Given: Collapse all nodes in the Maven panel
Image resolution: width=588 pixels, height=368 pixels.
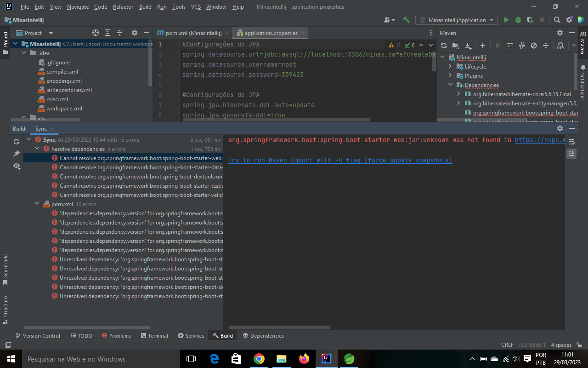Looking at the screenshot, I should click(546, 46).
